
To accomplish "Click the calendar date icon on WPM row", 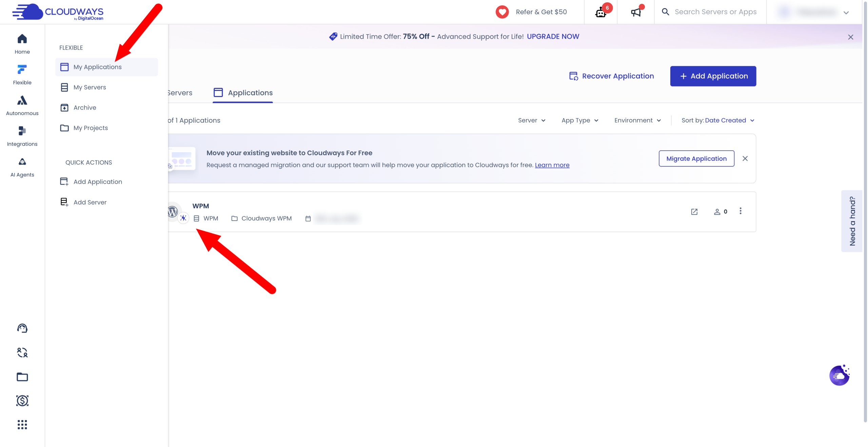I will [308, 219].
